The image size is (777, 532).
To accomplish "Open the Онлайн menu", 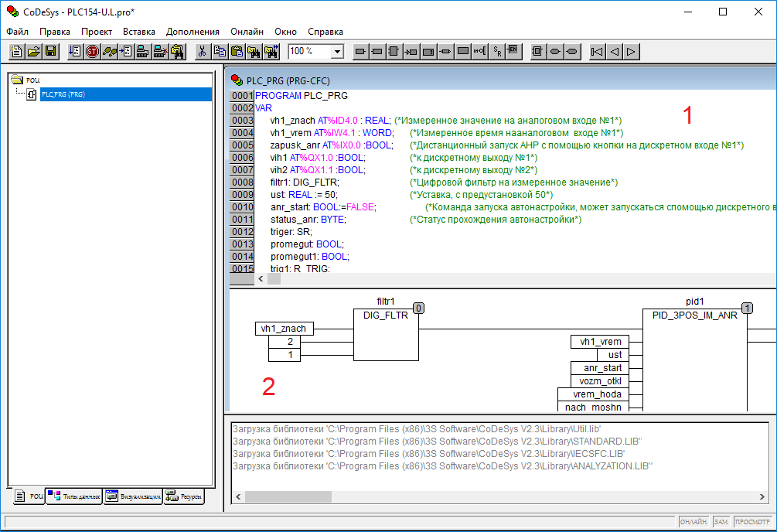I will tap(247, 32).
